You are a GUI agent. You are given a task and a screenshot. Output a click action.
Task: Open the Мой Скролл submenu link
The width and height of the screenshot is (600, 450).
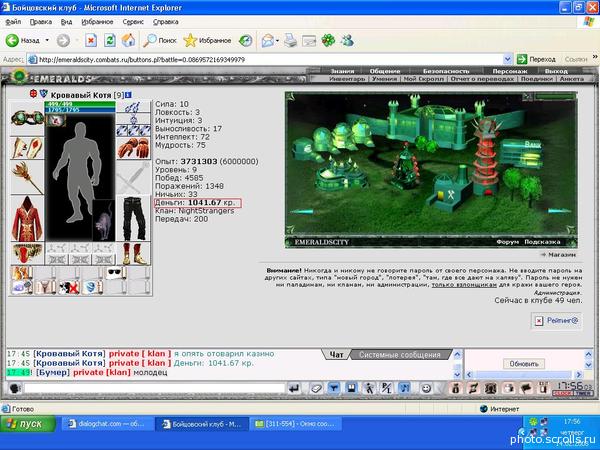pyautogui.click(x=423, y=79)
